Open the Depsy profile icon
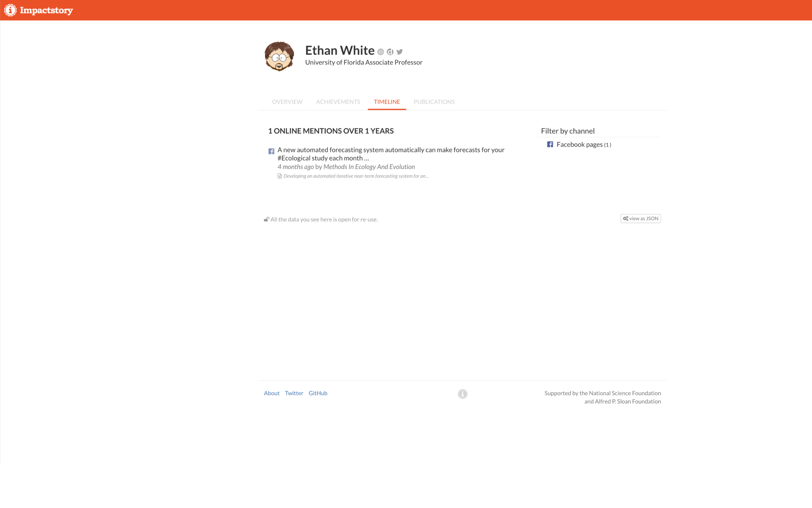 point(390,52)
